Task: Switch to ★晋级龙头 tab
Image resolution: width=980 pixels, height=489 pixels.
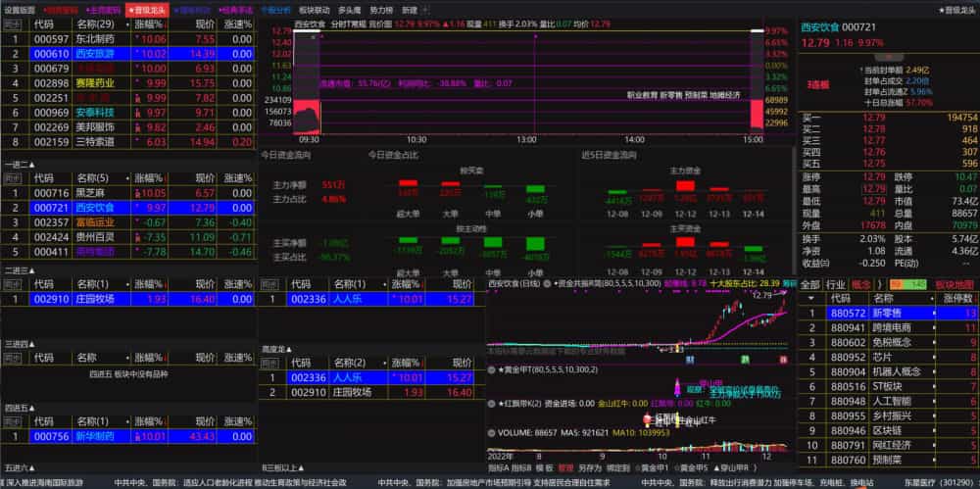Action: pyautogui.click(x=148, y=10)
